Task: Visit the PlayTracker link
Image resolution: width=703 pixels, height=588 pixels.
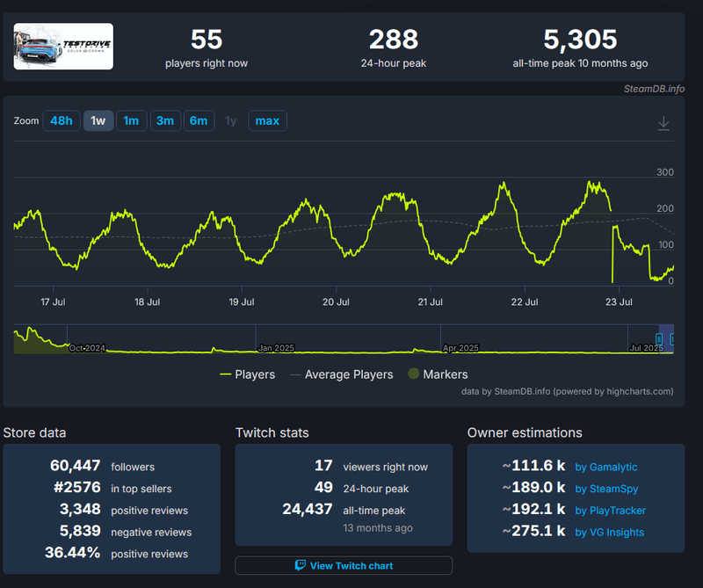Action: pos(618,511)
